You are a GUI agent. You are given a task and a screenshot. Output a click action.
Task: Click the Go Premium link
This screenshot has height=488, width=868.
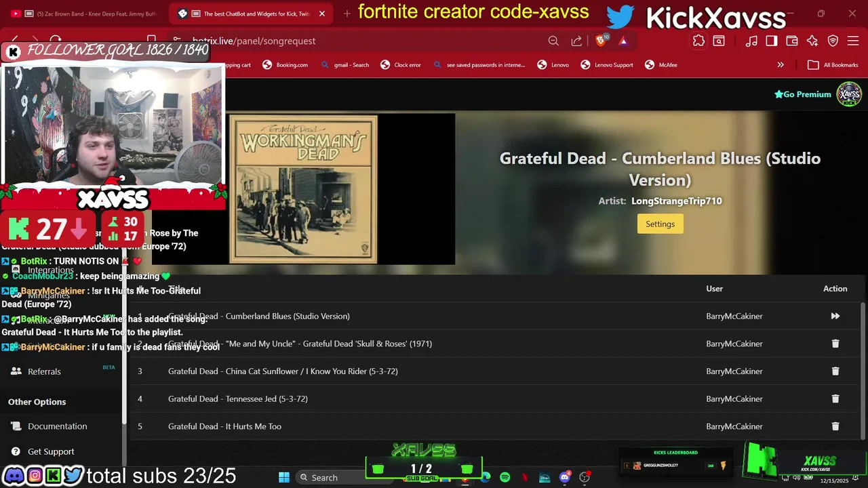coord(802,94)
